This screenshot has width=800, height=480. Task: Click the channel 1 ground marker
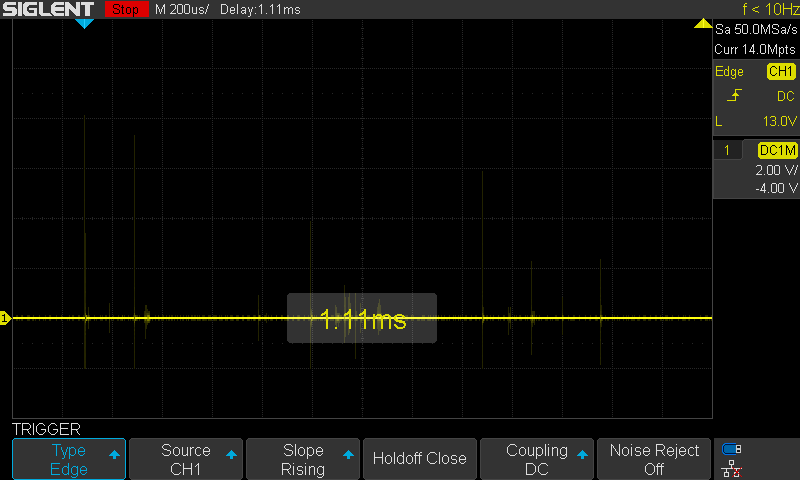pos(5,318)
